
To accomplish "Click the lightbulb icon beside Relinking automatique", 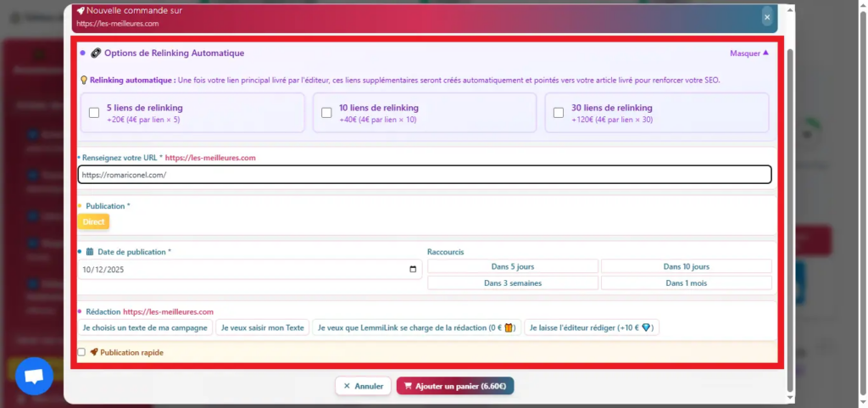I will pyautogui.click(x=84, y=81).
